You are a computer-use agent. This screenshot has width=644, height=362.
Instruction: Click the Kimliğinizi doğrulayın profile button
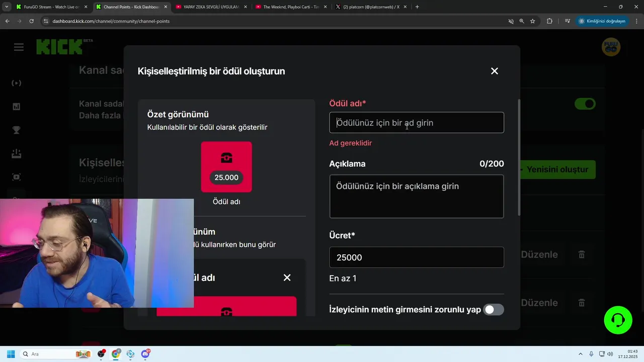pos(602,21)
